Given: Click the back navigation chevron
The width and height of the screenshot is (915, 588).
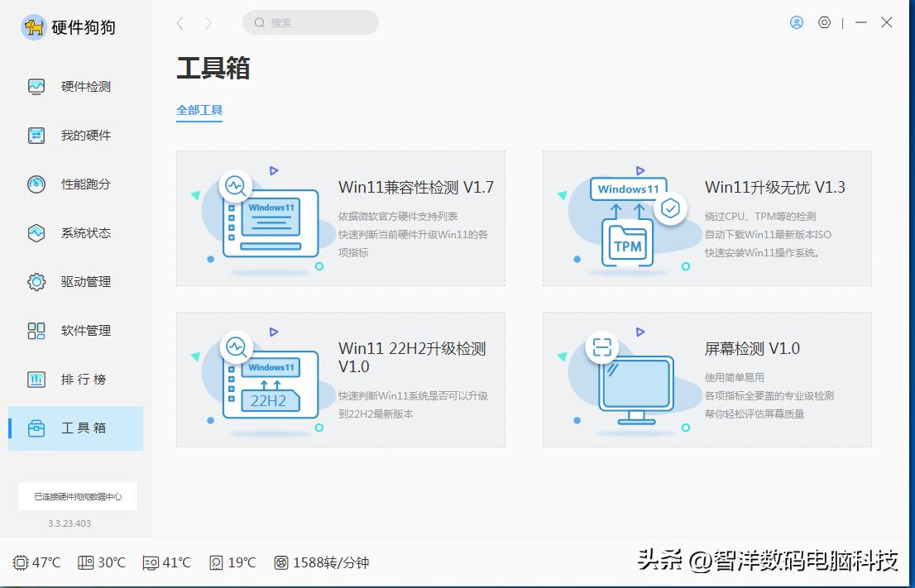Looking at the screenshot, I should pos(180,23).
